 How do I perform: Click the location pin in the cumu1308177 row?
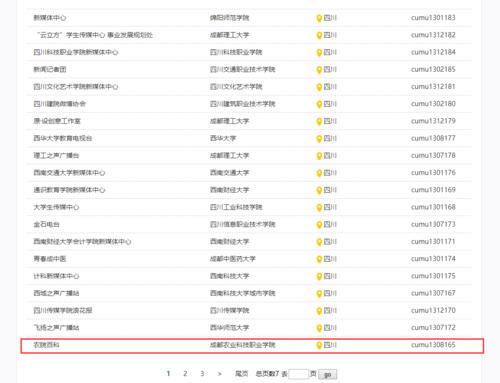tap(319, 139)
